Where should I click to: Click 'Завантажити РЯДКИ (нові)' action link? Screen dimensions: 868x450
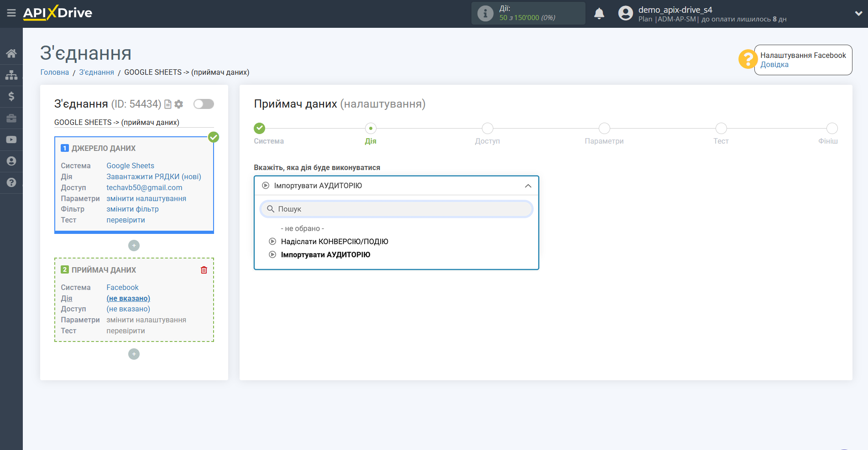(154, 176)
